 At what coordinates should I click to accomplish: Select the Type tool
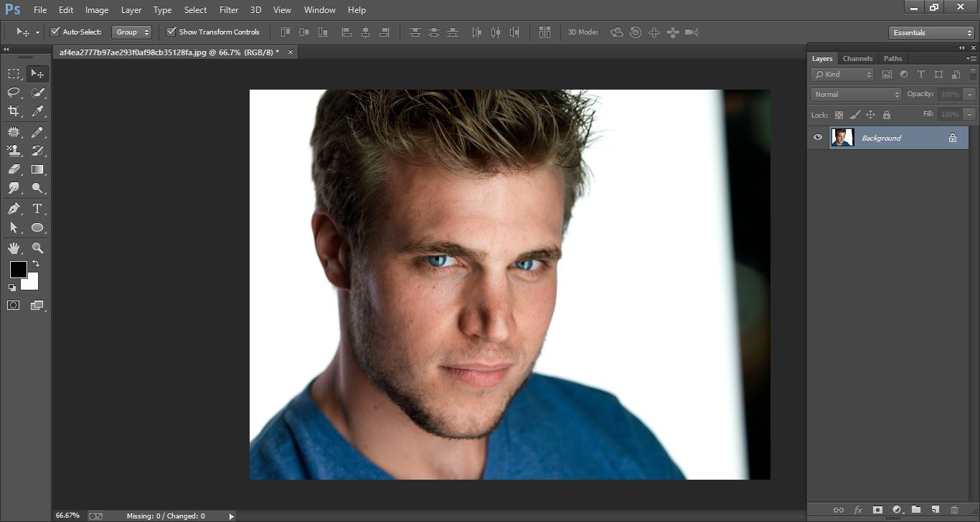pos(37,208)
